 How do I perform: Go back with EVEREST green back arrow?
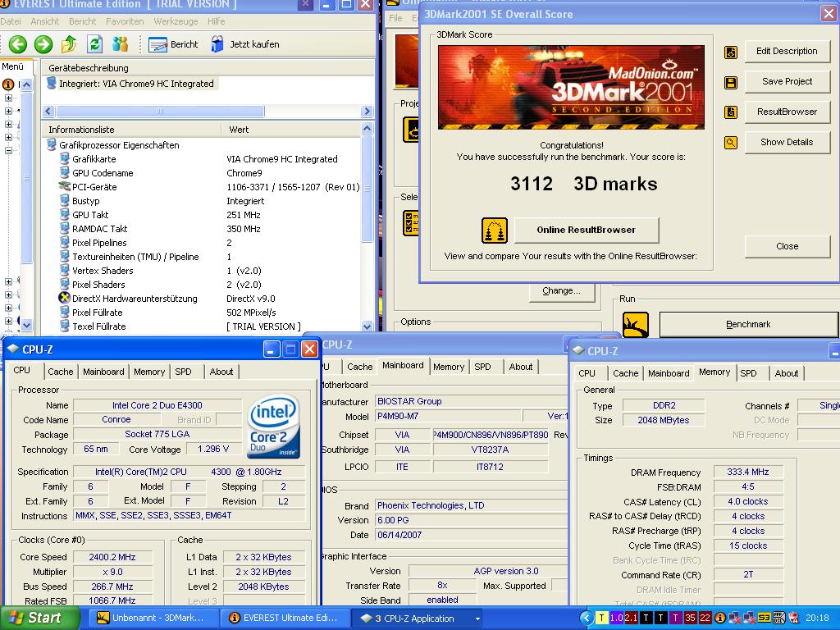click(x=18, y=44)
